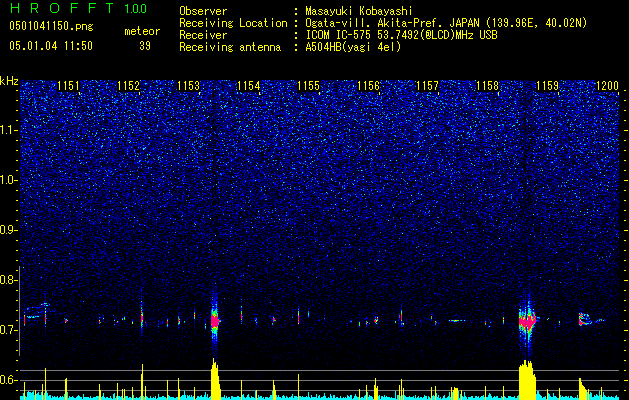Click the A504HB(yagi 4el) antenna text
Image resolution: width=629 pixels, height=400 pixels.
coord(353,47)
